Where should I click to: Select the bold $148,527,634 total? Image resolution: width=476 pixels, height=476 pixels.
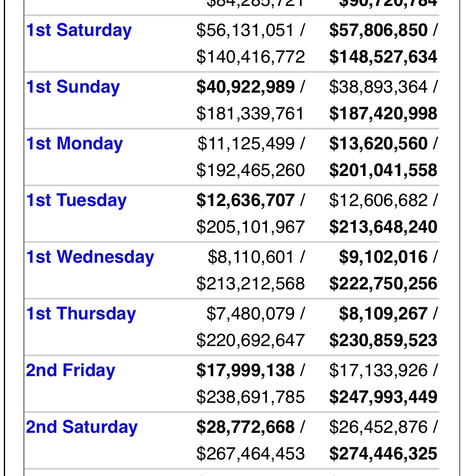pyautogui.click(x=383, y=57)
